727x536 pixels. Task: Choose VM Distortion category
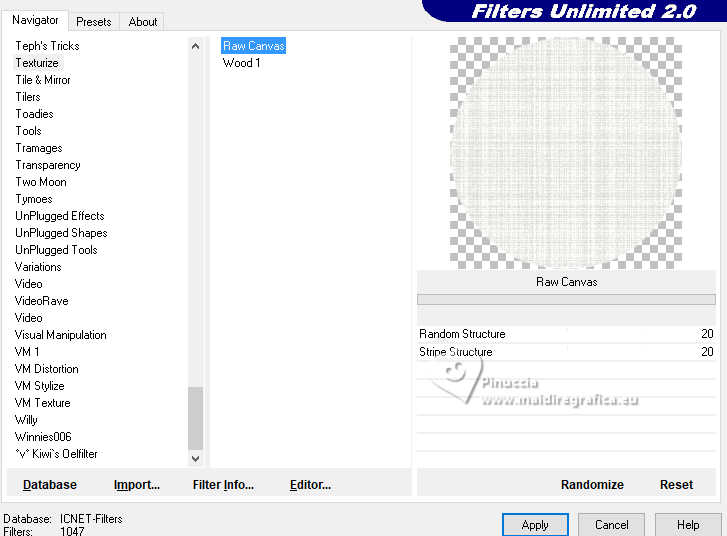tap(46, 369)
